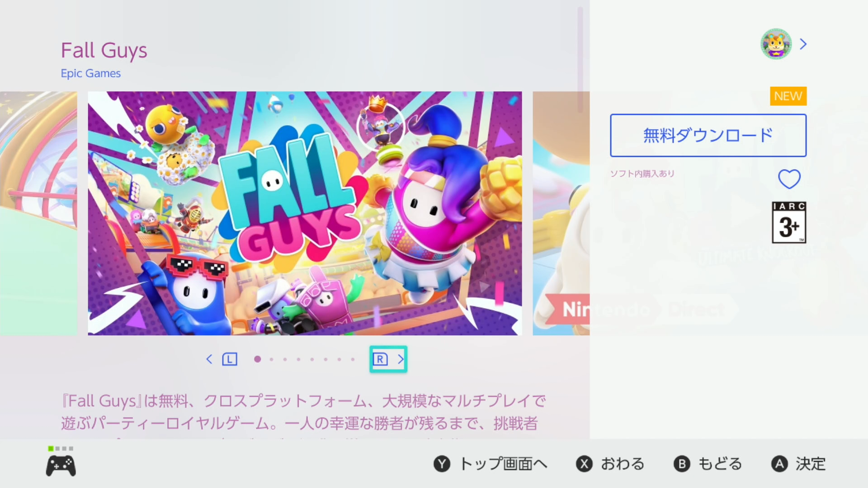
Task: Click the L button icon for previous screenshot
Action: coord(230,359)
